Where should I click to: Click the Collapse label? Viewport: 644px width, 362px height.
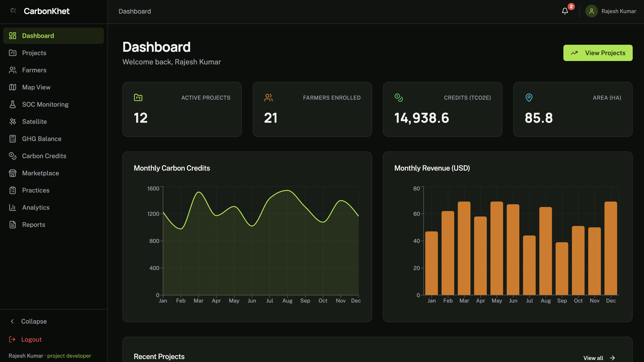click(34, 321)
